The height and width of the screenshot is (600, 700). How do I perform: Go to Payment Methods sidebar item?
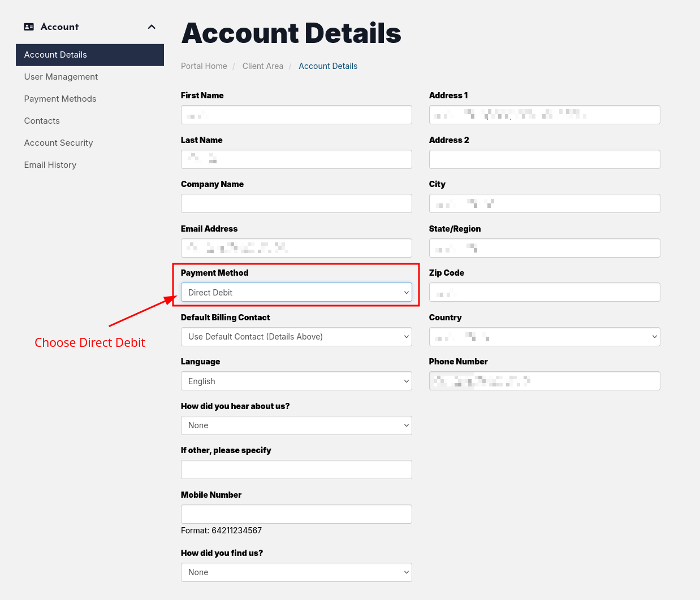click(x=60, y=99)
